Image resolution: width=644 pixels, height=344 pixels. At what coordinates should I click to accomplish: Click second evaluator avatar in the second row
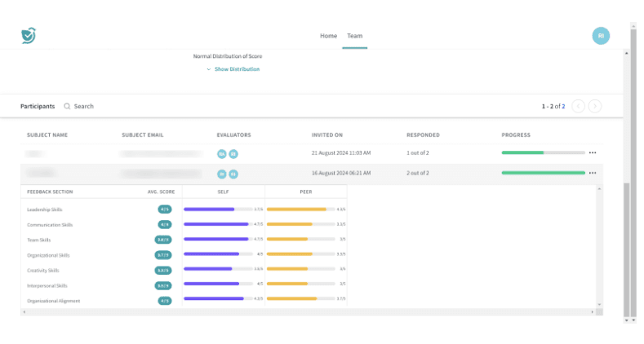click(233, 174)
